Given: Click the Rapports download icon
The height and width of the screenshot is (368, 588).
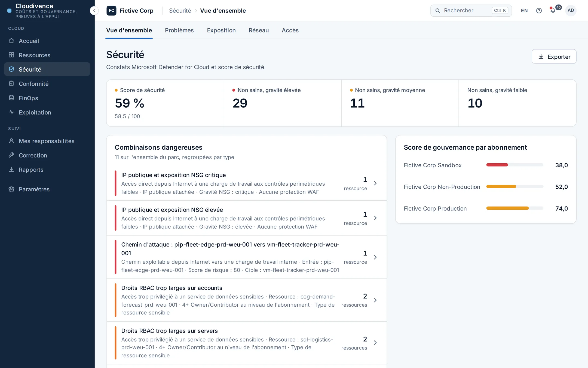Looking at the screenshot, I should coord(11,169).
